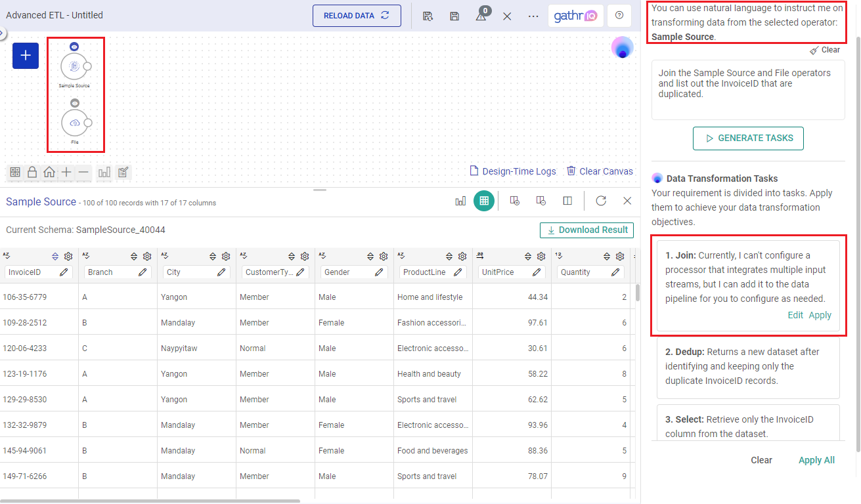Image resolution: width=861 pixels, height=504 pixels.
Task: Click the save pipeline floppy icon
Action: (x=454, y=16)
